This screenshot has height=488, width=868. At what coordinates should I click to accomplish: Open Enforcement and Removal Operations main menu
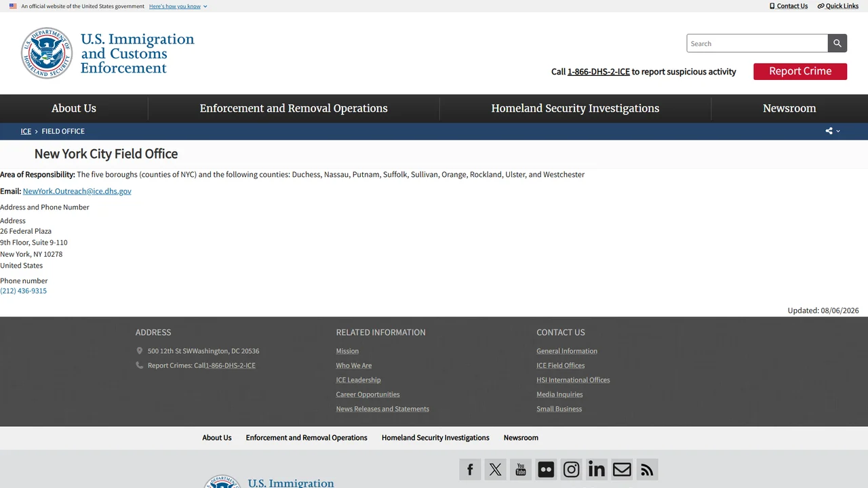[294, 108]
